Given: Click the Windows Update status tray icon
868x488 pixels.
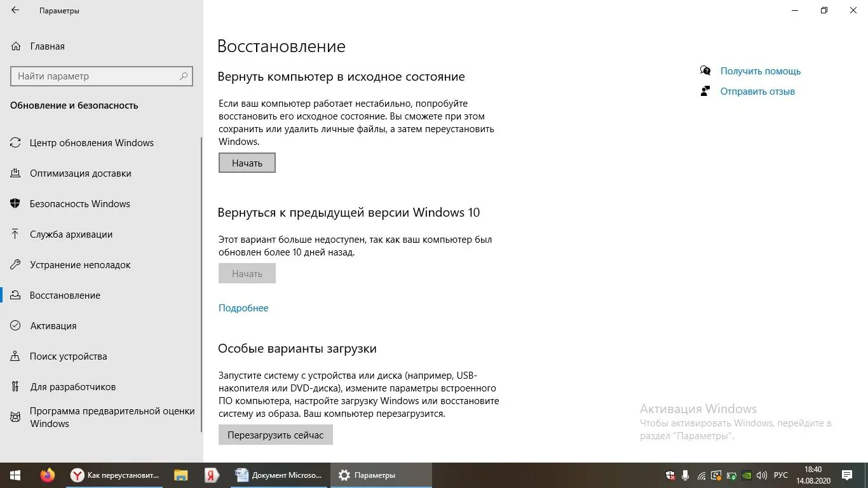Looking at the screenshot, I should 716,475.
